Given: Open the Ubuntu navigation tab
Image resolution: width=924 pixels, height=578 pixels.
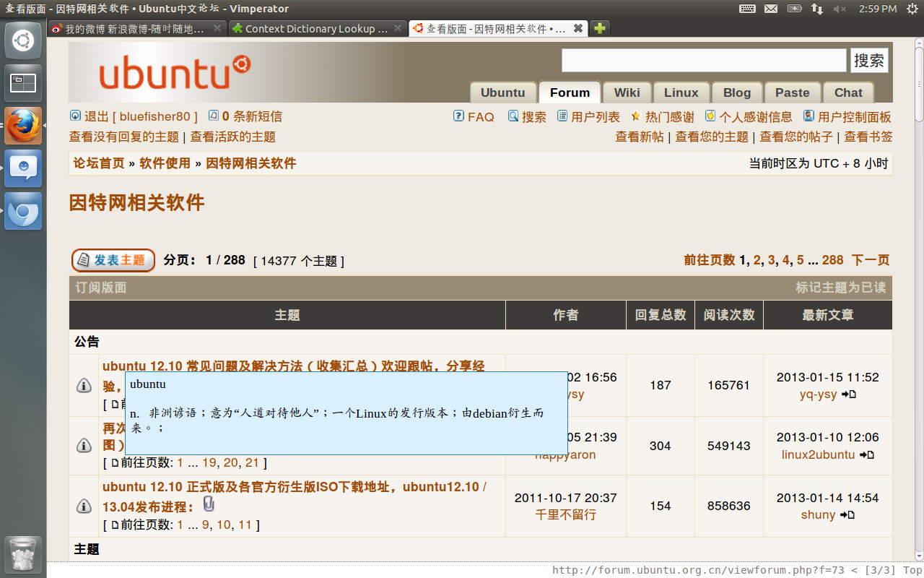Looking at the screenshot, I should point(503,92).
